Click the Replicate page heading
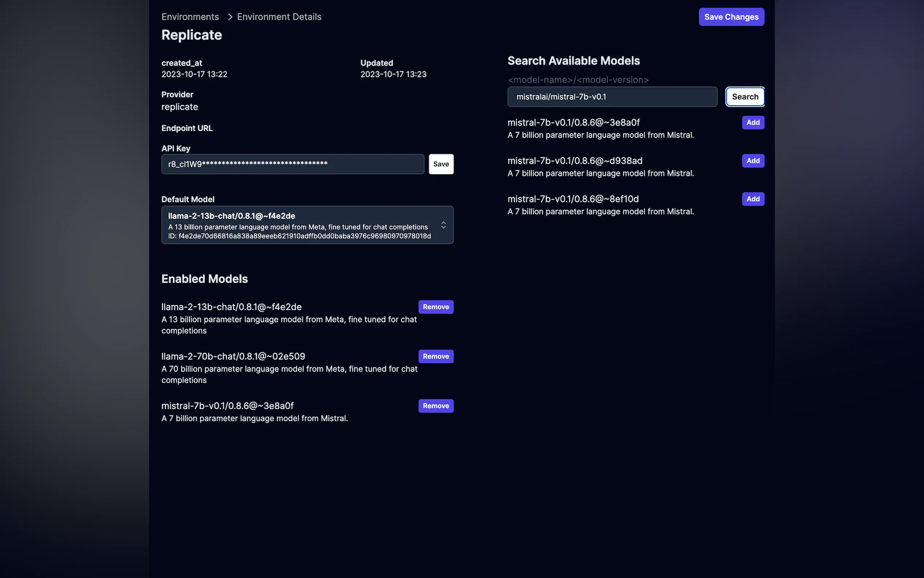 [x=191, y=35]
